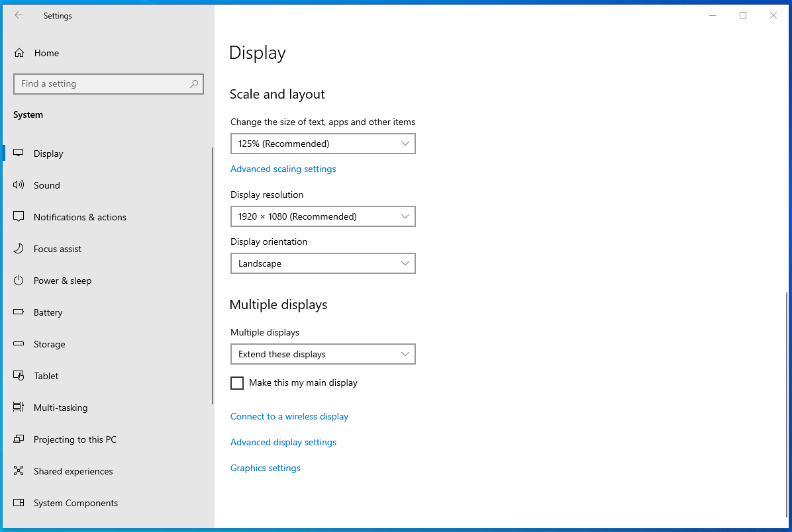The image size is (792, 532).
Task: Select Projecting to this PC label
Action: [75, 439]
